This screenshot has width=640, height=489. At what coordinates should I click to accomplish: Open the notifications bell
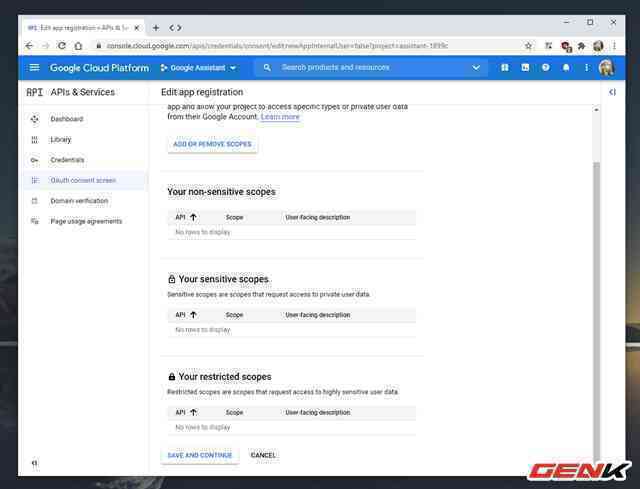point(566,68)
